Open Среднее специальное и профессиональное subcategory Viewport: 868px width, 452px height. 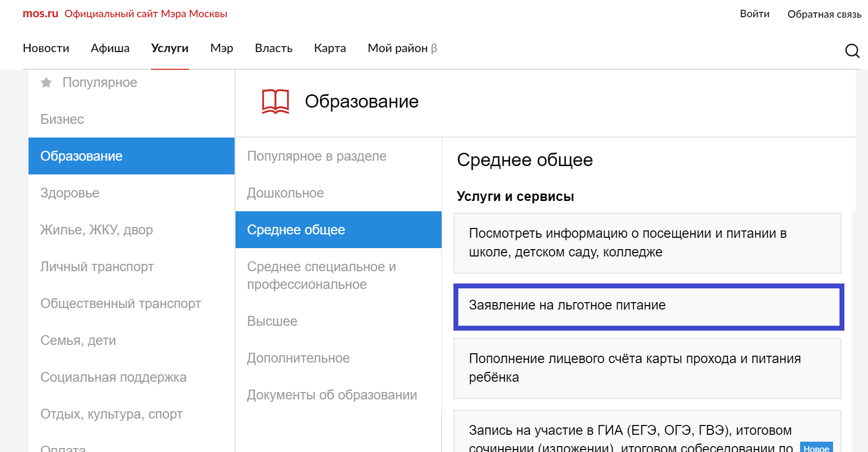coord(321,275)
